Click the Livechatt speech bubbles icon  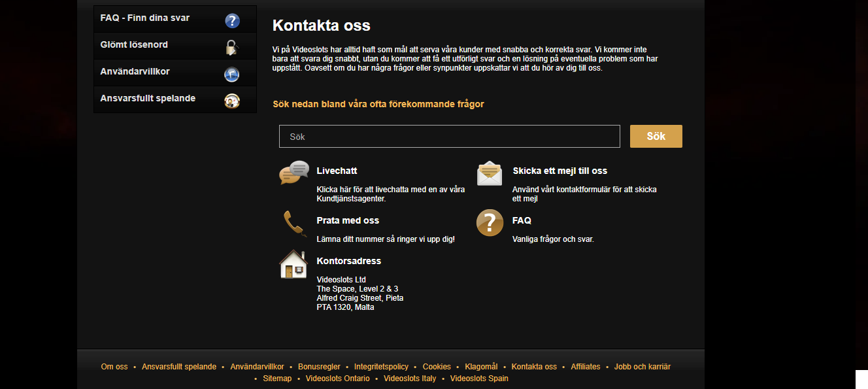click(293, 173)
